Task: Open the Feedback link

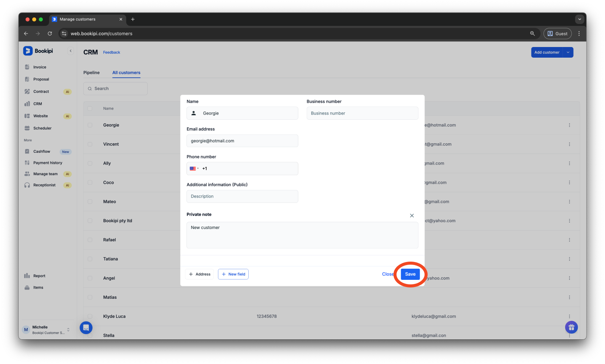Action: pyautogui.click(x=111, y=52)
